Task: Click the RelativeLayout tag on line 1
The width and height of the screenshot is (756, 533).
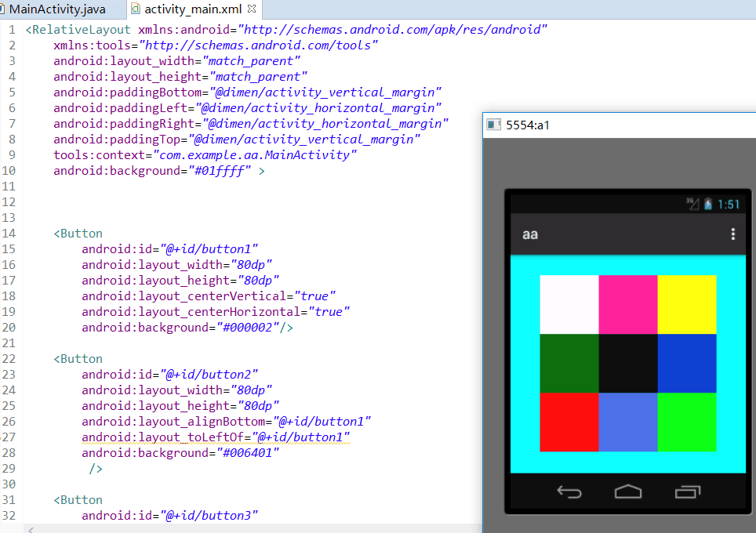Action: 78,30
